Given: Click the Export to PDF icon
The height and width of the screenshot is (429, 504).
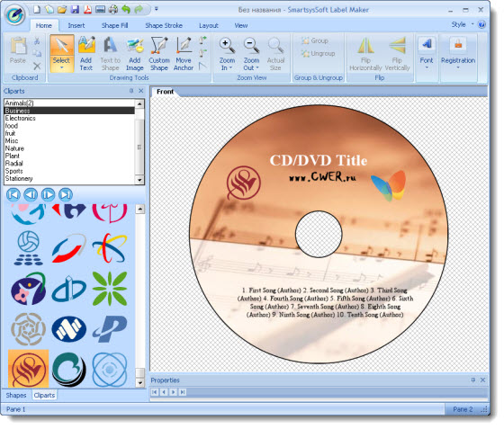Looking at the screenshot, I should pos(87,9).
